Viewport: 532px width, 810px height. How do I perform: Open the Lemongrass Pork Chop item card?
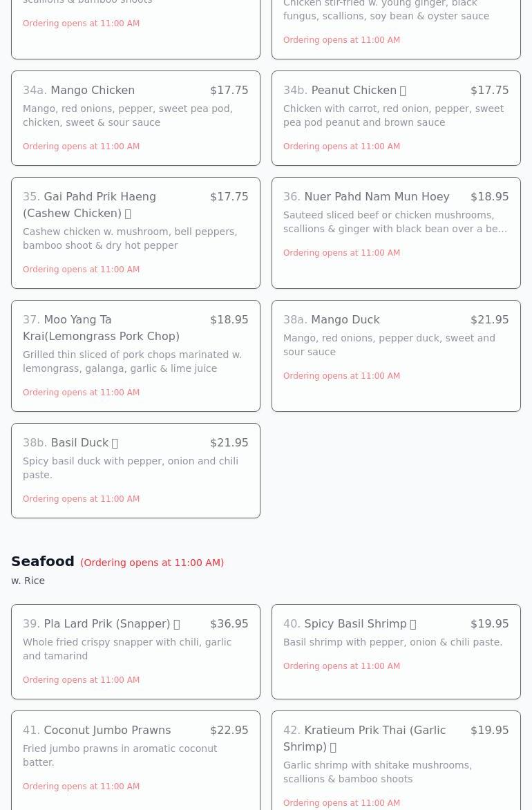click(x=136, y=356)
